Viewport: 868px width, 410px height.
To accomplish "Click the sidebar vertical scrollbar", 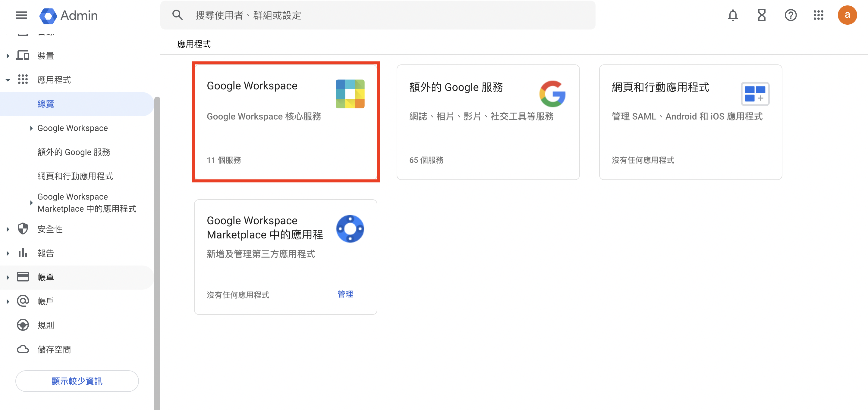I will 157,253.
